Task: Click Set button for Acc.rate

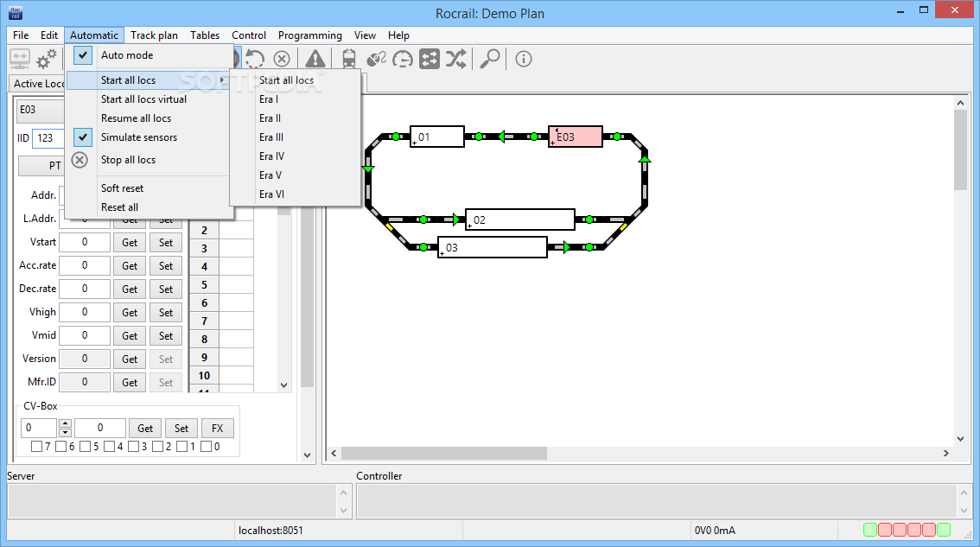Action: pyautogui.click(x=166, y=265)
